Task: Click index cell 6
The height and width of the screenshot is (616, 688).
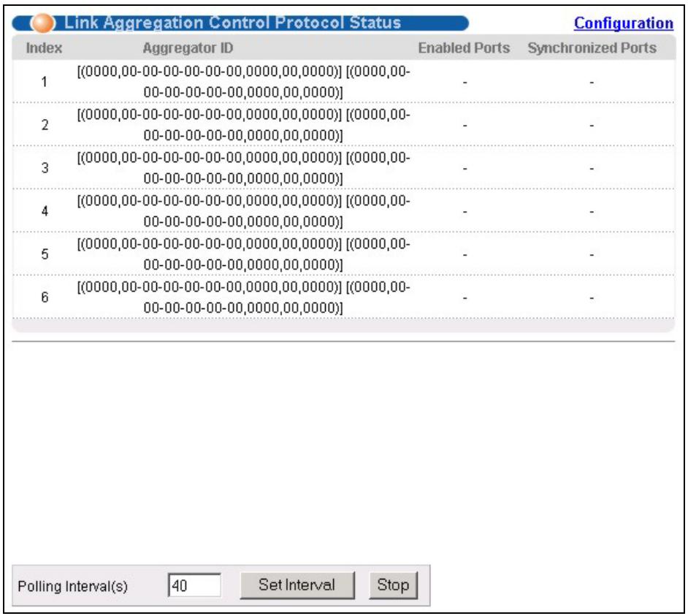Action: 45,297
